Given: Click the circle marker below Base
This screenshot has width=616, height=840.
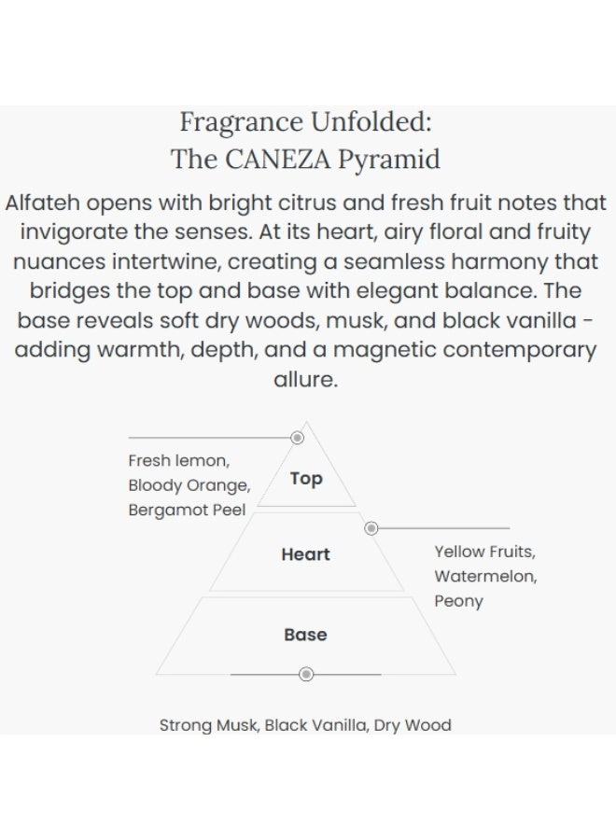Looking at the screenshot, I should tap(305, 674).
